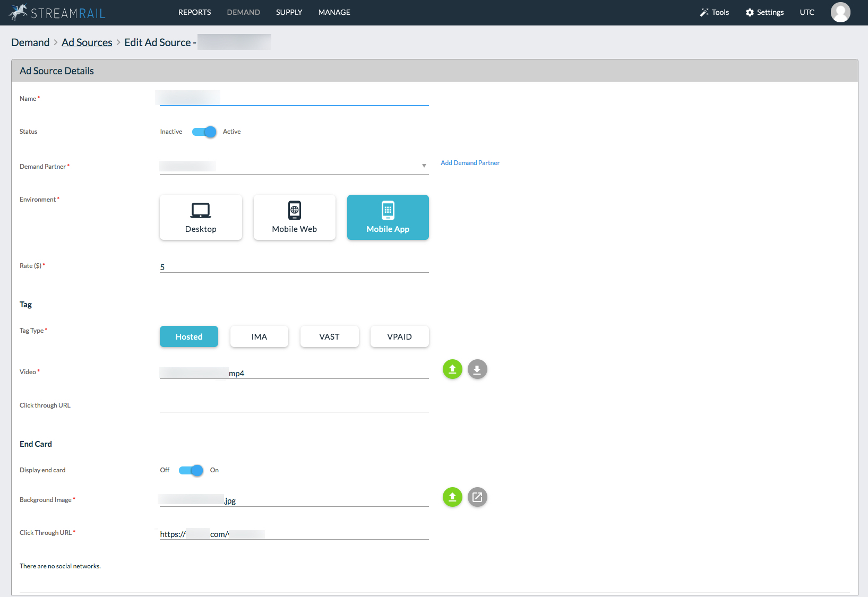868x597 pixels.
Task: Click the Add Demand Partner link
Action: click(x=470, y=162)
